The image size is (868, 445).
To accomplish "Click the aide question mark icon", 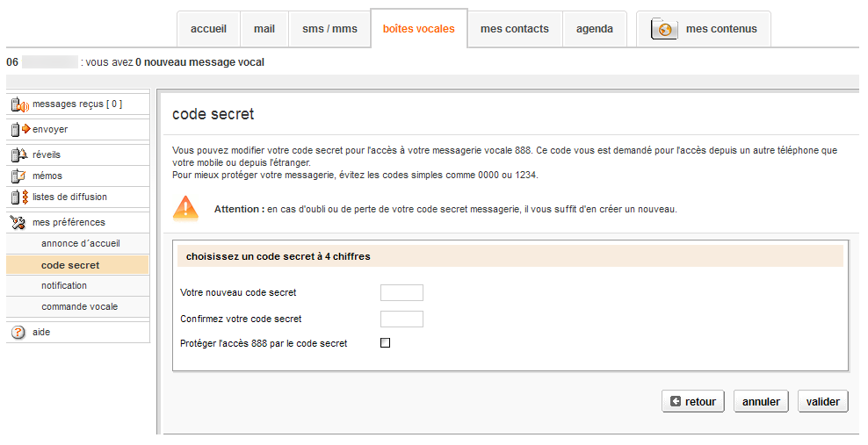I will (x=18, y=333).
